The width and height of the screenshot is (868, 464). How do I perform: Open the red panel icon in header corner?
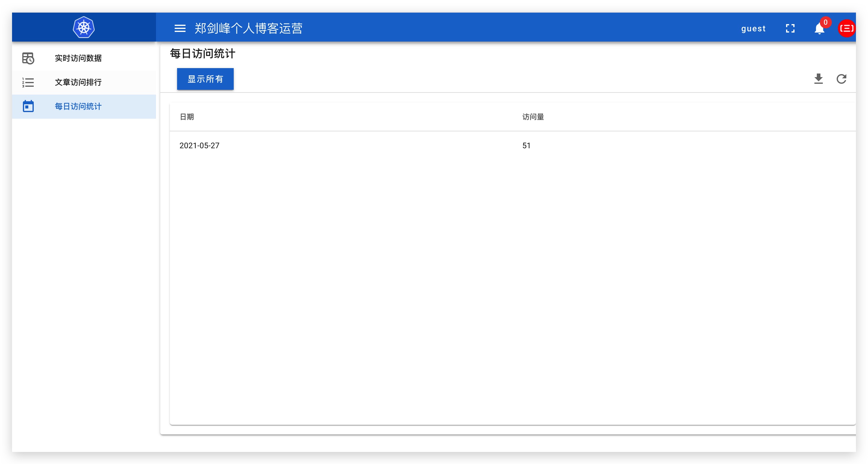[x=847, y=28]
